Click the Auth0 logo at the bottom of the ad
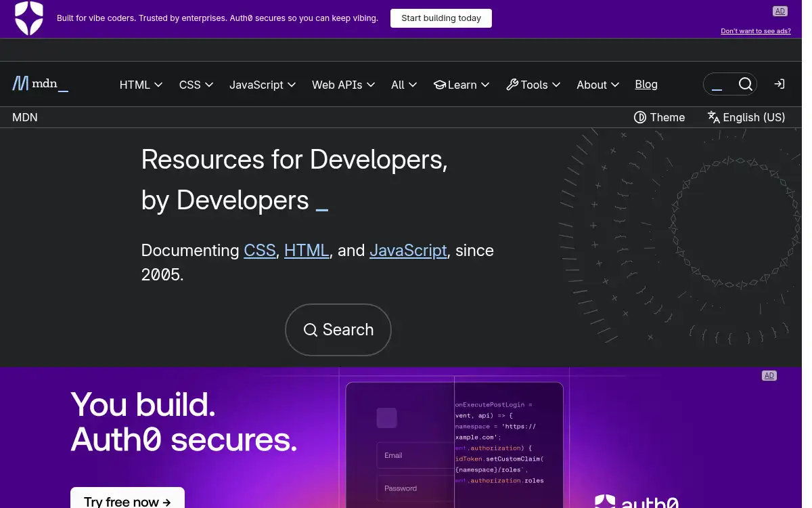 point(636,501)
